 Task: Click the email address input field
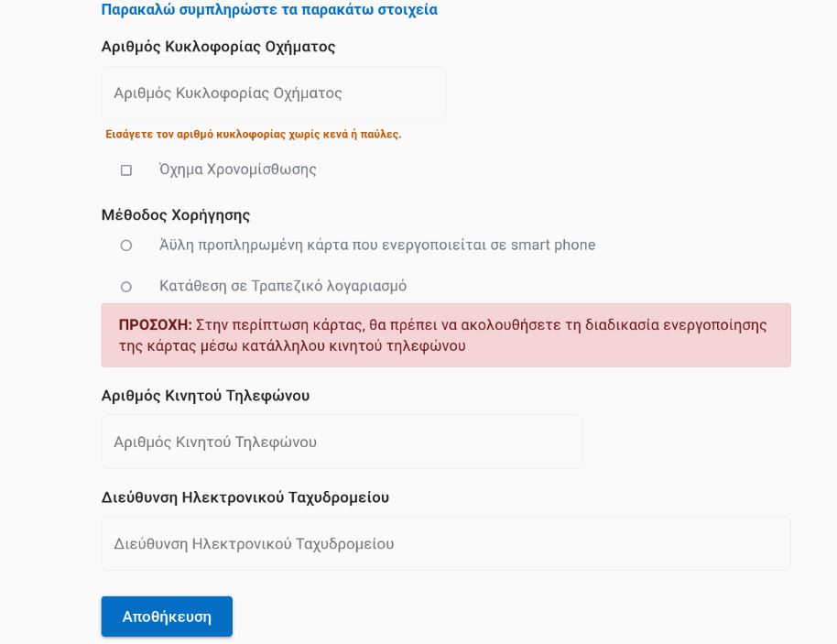click(x=445, y=543)
